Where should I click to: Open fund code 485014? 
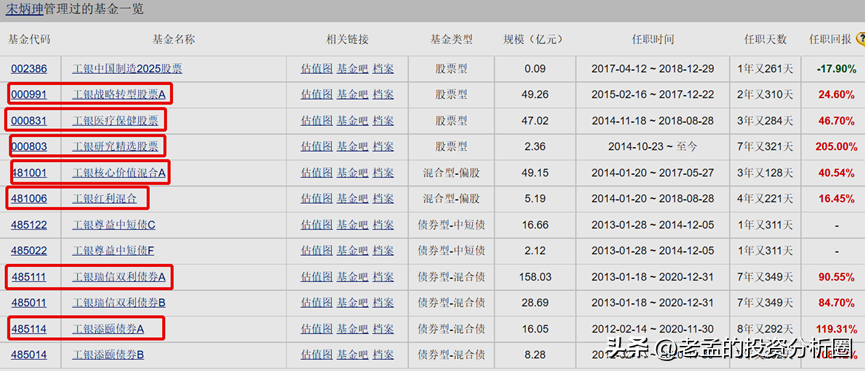pos(29,355)
